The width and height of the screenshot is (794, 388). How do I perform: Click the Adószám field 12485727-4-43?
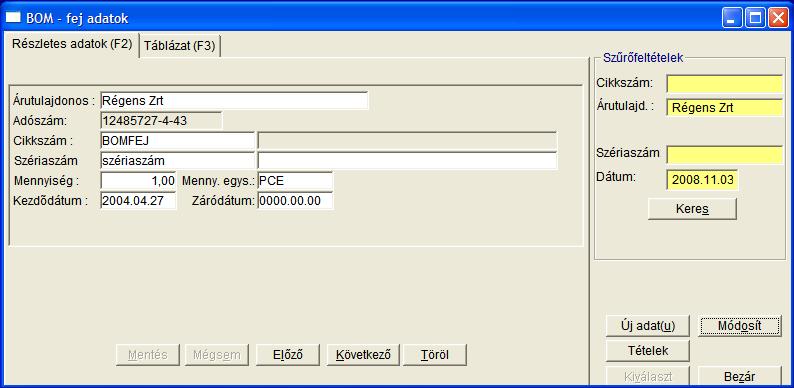[161, 121]
